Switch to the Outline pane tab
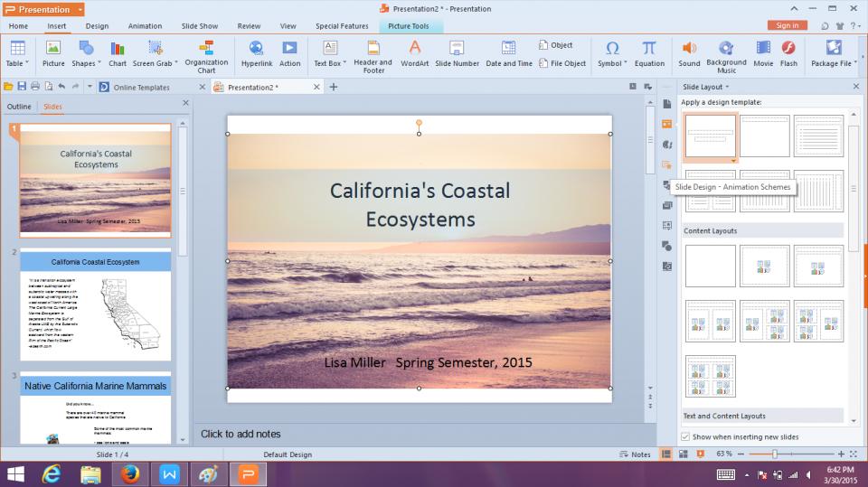 (19, 107)
